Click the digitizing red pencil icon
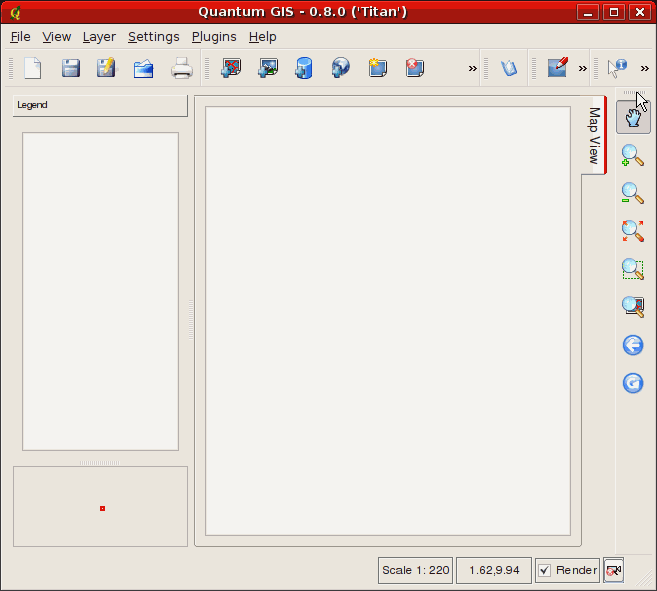 [x=558, y=67]
